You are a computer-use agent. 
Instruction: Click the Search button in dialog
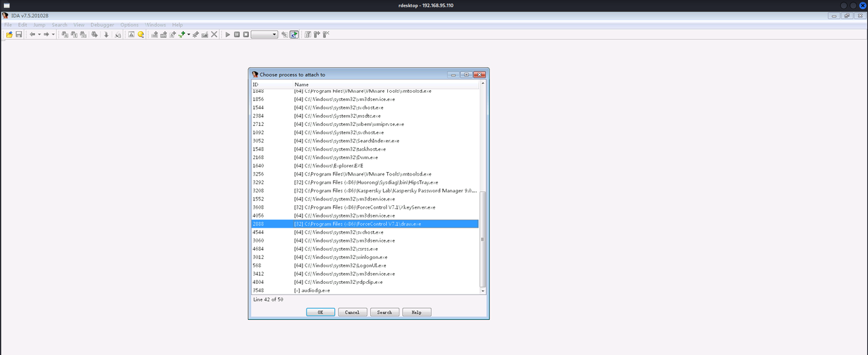[384, 312]
